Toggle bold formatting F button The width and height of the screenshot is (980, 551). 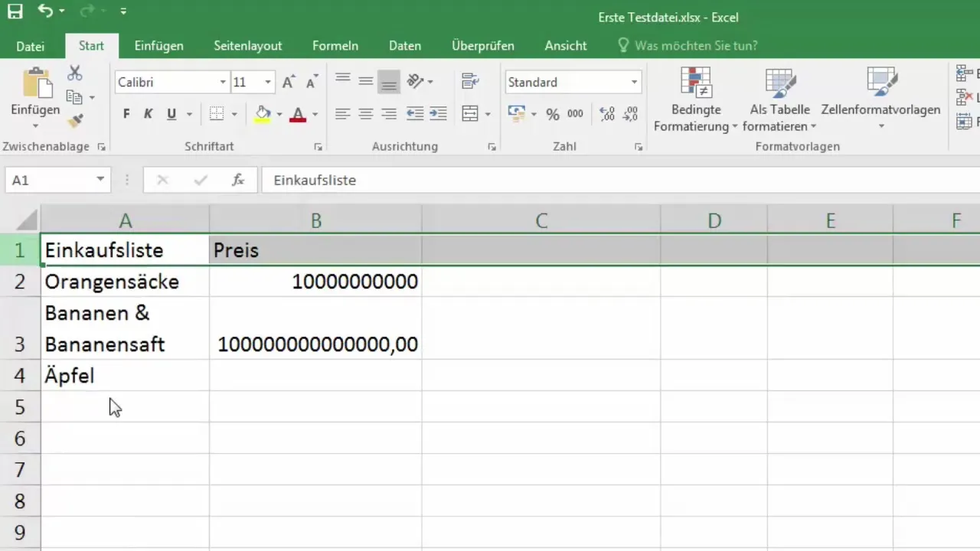126,114
